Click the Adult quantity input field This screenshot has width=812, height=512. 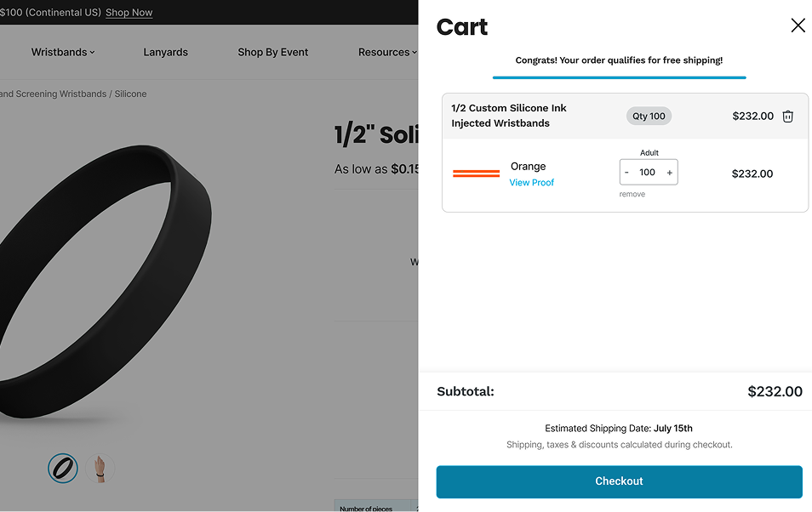[x=648, y=173]
